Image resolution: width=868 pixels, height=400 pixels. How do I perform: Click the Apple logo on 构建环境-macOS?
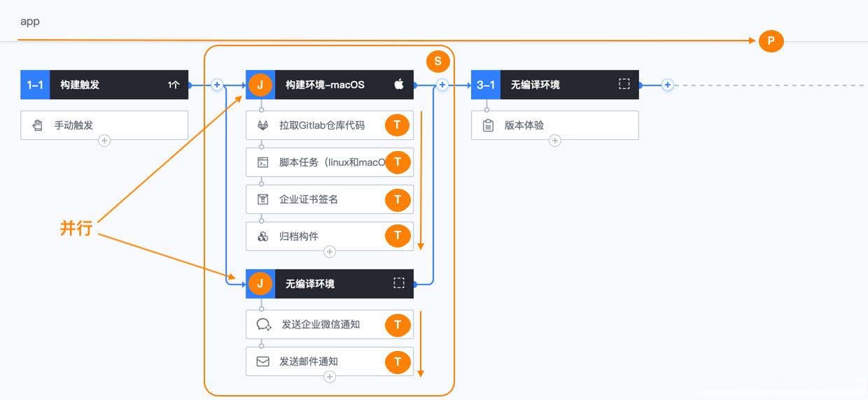click(x=399, y=85)
